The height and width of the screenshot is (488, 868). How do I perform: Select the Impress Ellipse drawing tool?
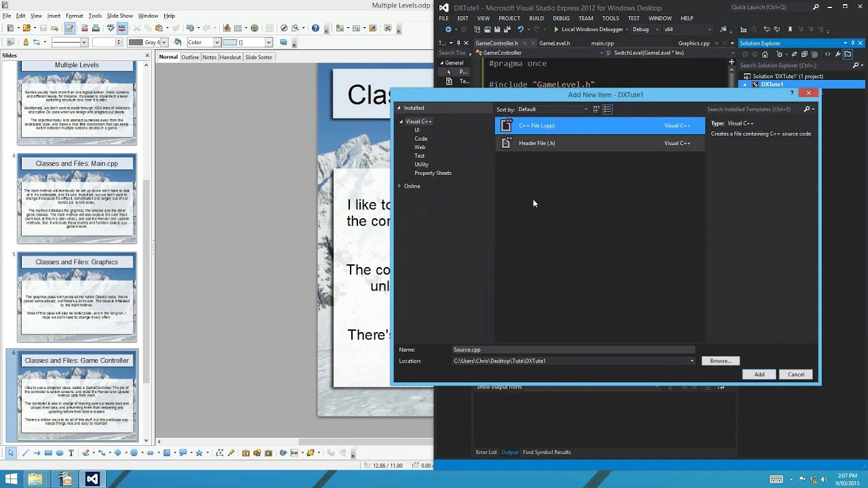tap(60, 453)
